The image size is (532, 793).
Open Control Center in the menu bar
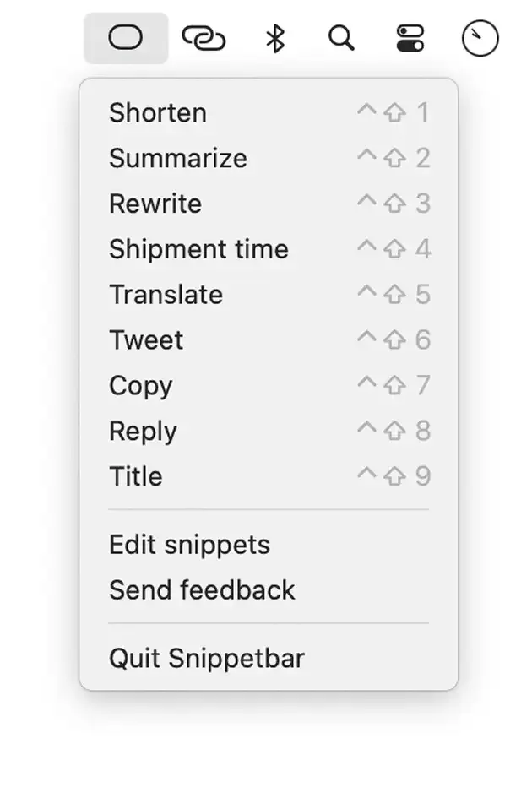pyautogui.click(x=409, y=37)
